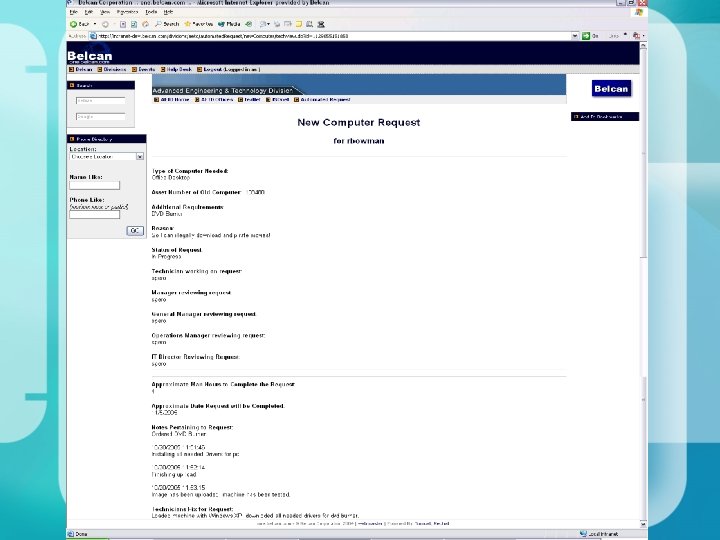Open the Favorites menu
This screenshot has width=720, height=540.
click(x=127, y=12)
